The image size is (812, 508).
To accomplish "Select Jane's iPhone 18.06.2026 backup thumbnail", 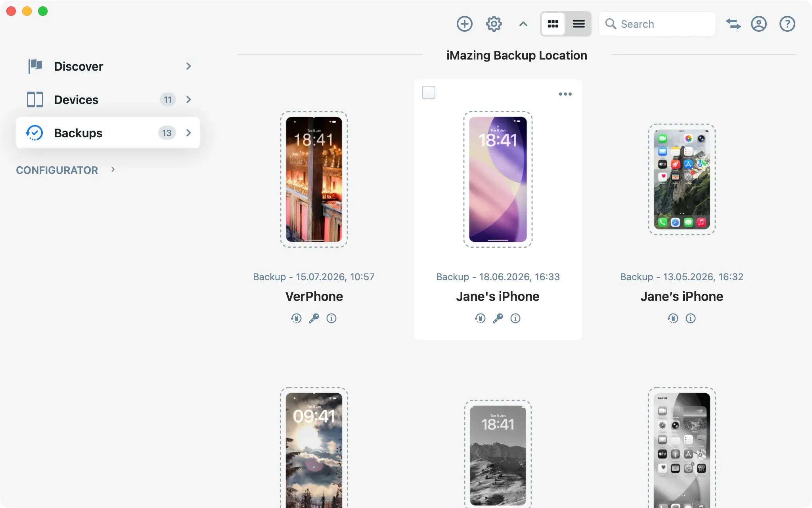I will (498, 179).
